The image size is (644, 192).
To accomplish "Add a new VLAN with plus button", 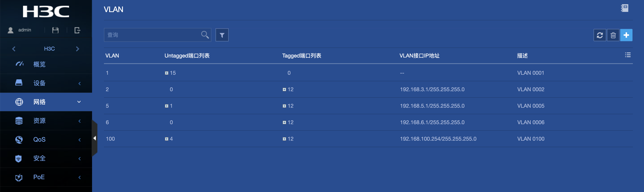I will click(626, 35).
